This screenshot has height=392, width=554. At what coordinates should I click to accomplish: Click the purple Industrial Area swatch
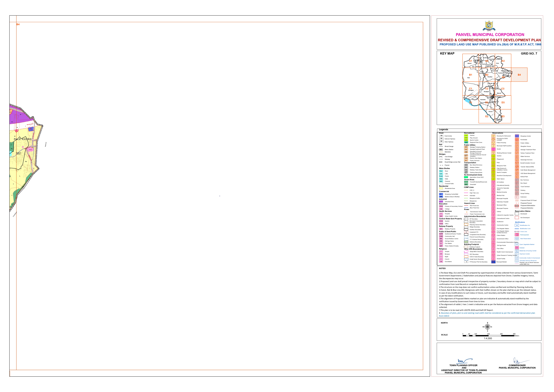(x=441, y=202)
